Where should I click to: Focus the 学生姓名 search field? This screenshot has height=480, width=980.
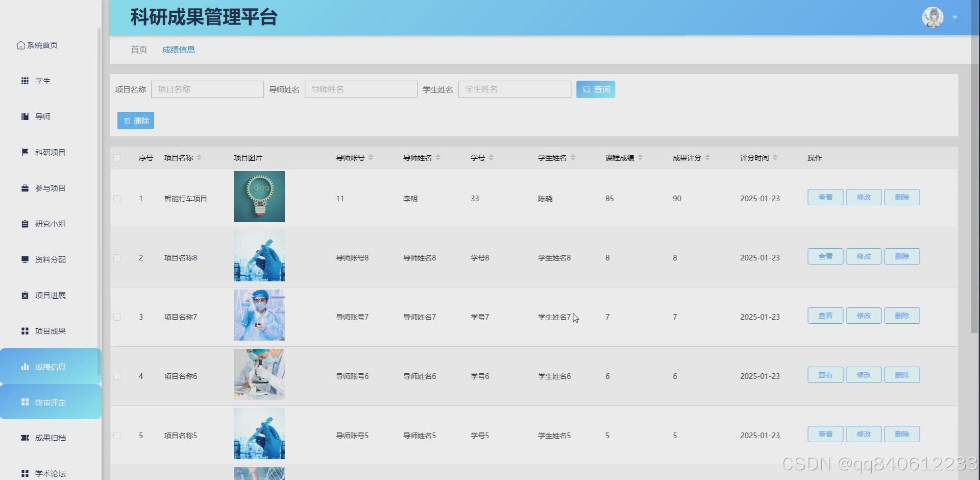click(x=514, y=89)
